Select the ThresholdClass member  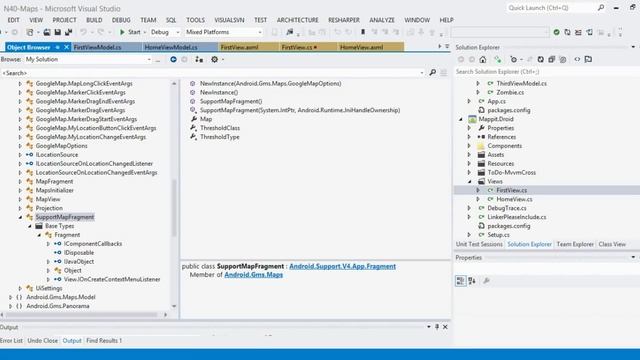coord(220,128)
